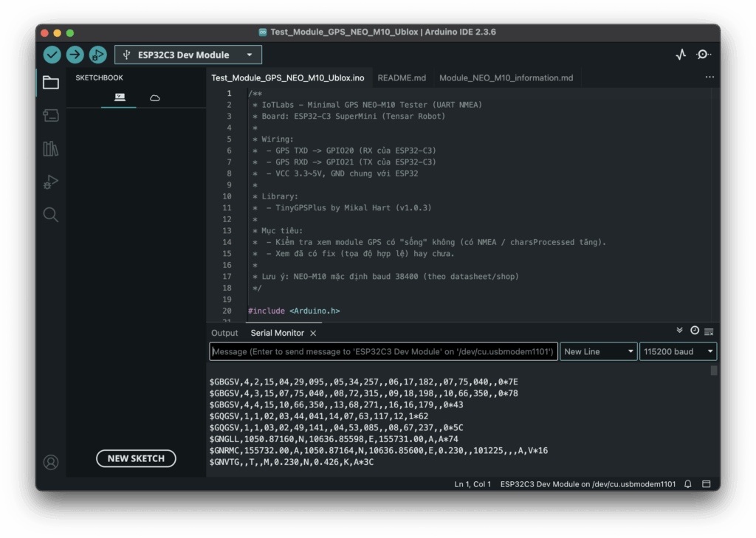Start debugging with the debug play icon
This screenshot has width=756, height=538.
click(x=97, y=55)
